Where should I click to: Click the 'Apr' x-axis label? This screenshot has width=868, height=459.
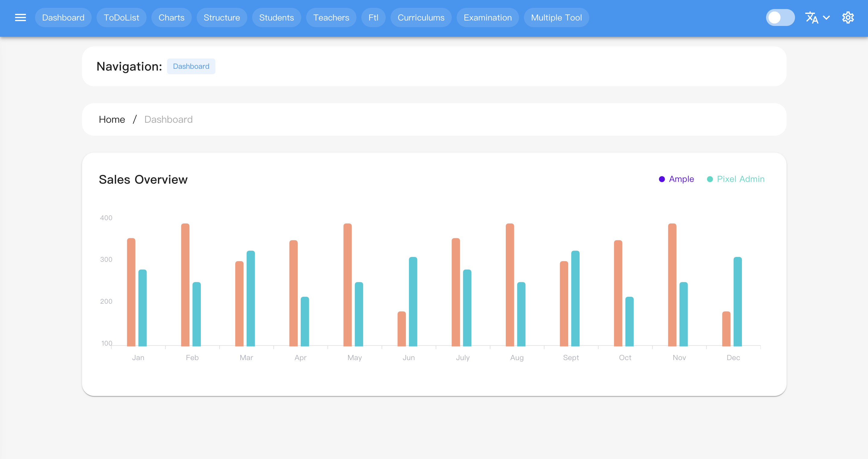tap(300, 358)
